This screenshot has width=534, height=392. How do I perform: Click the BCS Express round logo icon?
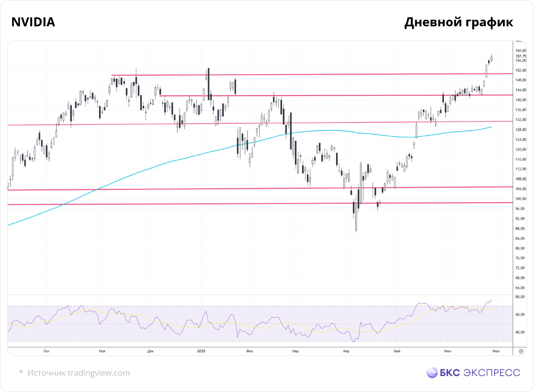pos(432,373)
